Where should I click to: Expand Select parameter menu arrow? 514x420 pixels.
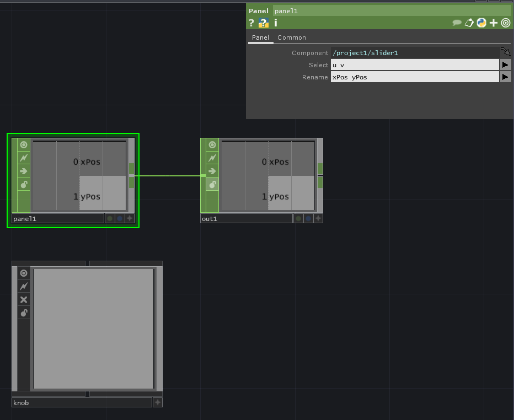coord(505,65)
